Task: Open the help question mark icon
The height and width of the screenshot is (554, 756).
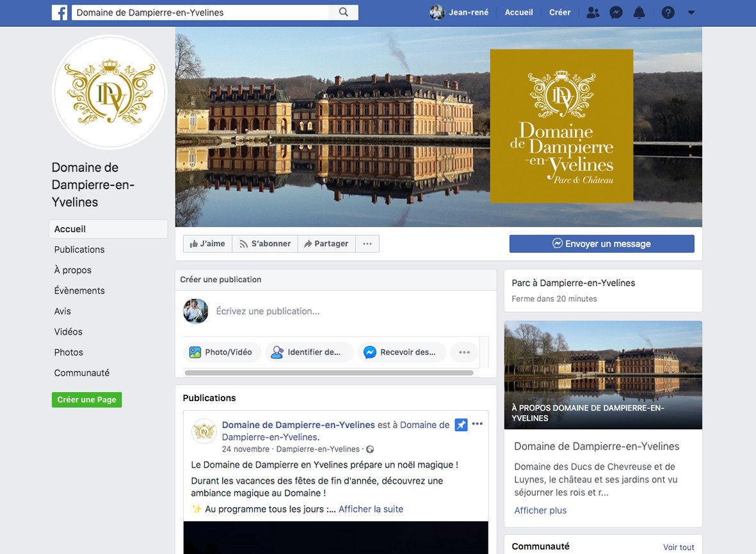Action: coord(668,13)
